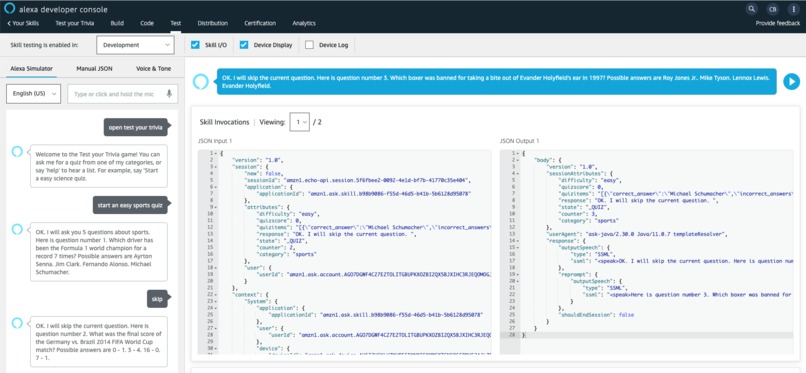Image resolution: width=806 pixels, height=373 pixels.
Task: Click the Alexa logo ring icon
Action: tap(10, 9)
